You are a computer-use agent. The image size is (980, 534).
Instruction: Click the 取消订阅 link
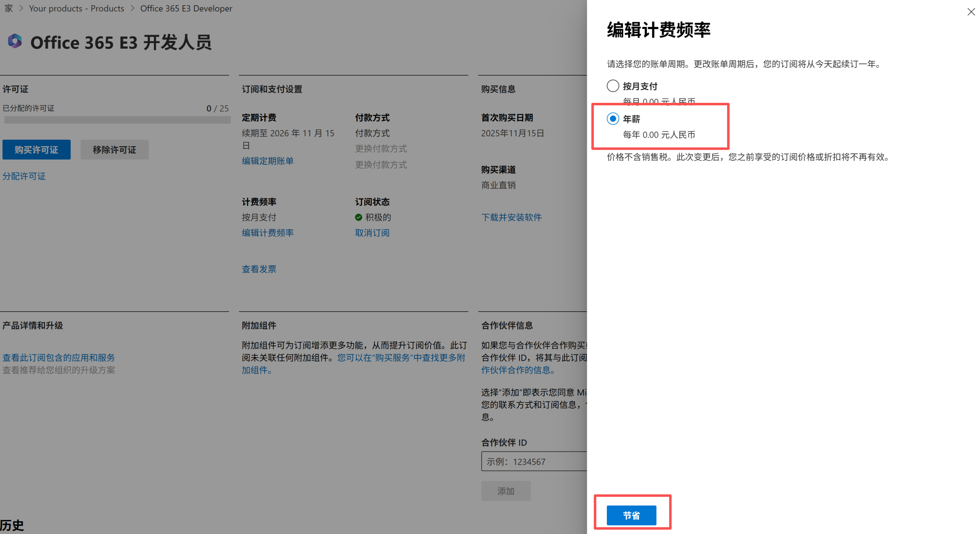[x=372, y=233]
